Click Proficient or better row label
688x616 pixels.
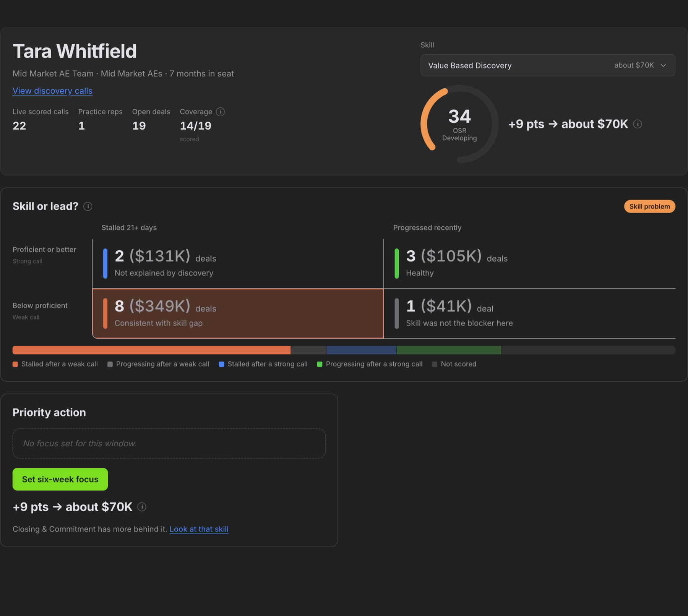pos(44,250)
